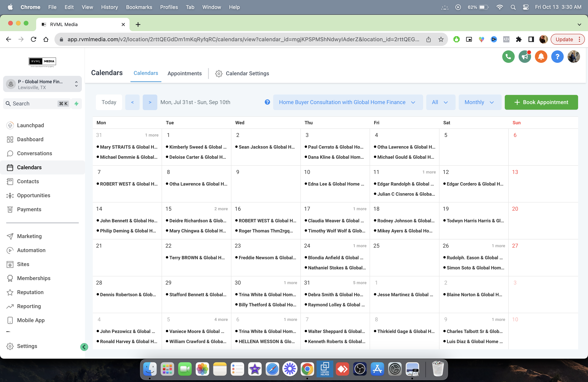Open the megaphone announcements icon
This screenshot has width=588, height=382.
point(524,57)
